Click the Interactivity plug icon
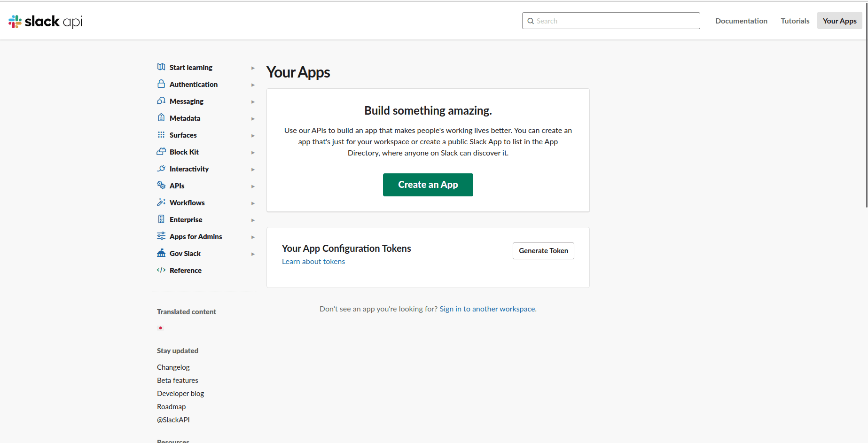Viewport: 868px width, 443px height. (x=161, y=169)
